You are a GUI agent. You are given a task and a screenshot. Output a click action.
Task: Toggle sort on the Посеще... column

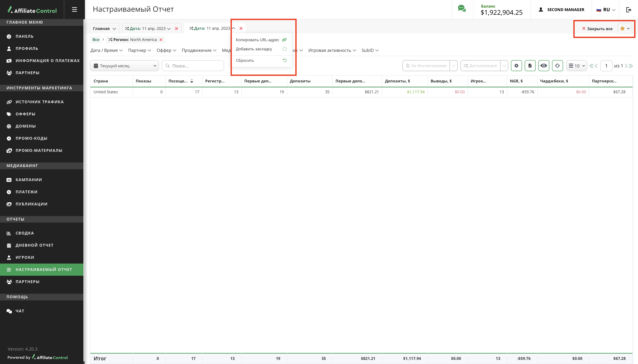point(192,81)
